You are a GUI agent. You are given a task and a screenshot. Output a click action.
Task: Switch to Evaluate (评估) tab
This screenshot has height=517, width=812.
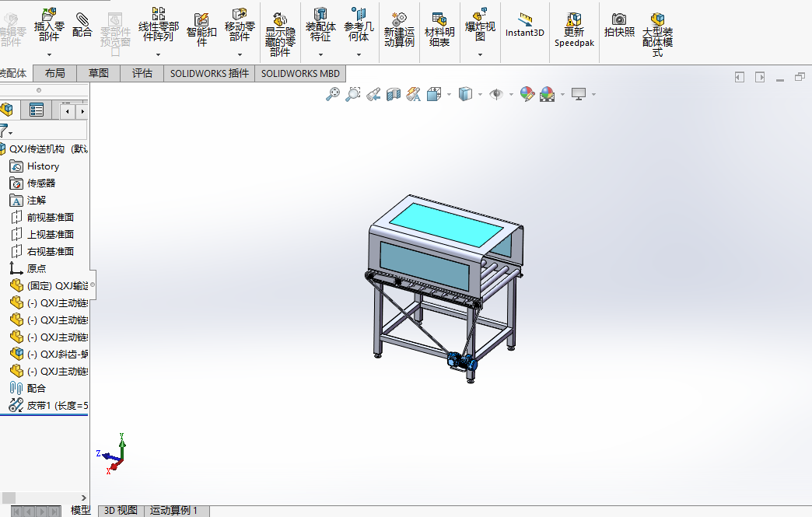tap(142, 74)
